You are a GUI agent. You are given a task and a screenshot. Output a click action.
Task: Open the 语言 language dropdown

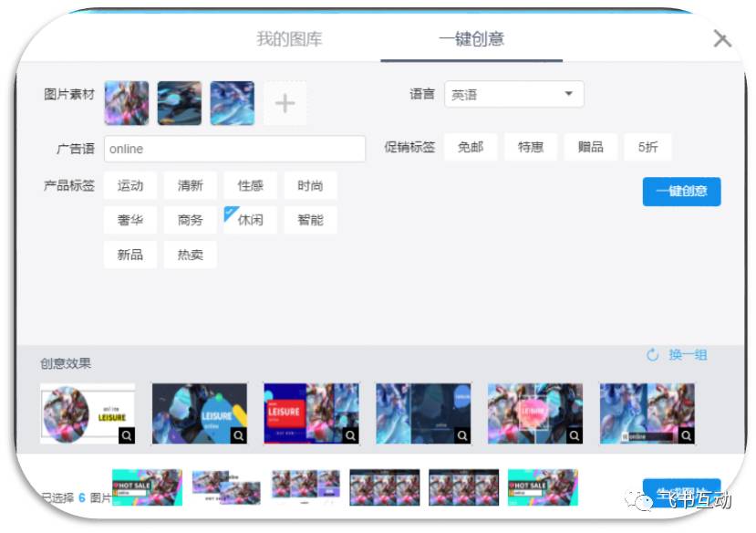point(514,94)
